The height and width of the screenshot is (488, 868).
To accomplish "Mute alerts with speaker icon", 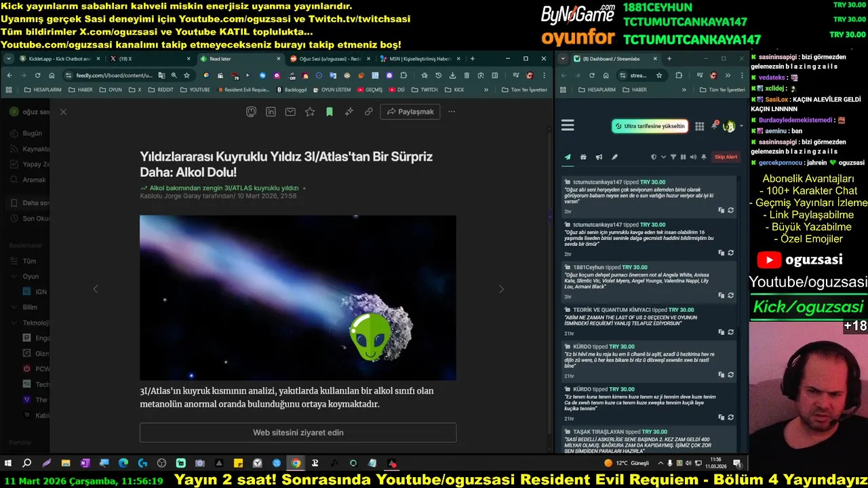I will [x=693, y=157].
